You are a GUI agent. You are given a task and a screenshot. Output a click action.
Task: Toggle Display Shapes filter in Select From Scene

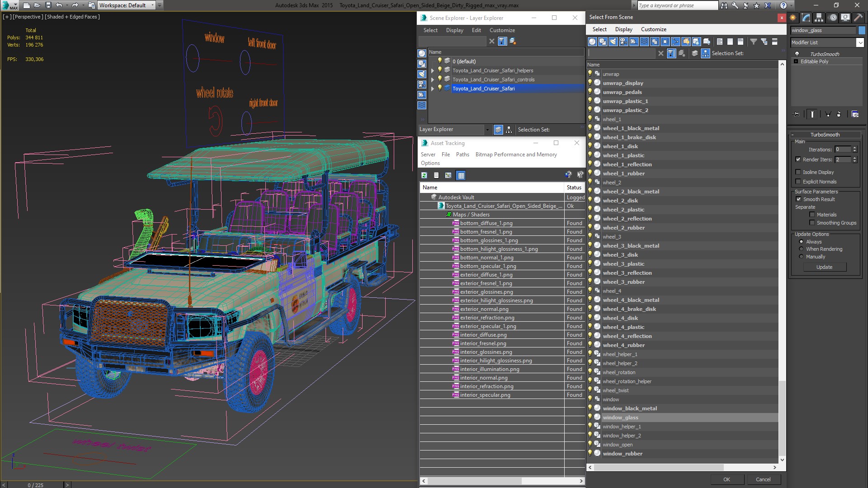(603, 42)
